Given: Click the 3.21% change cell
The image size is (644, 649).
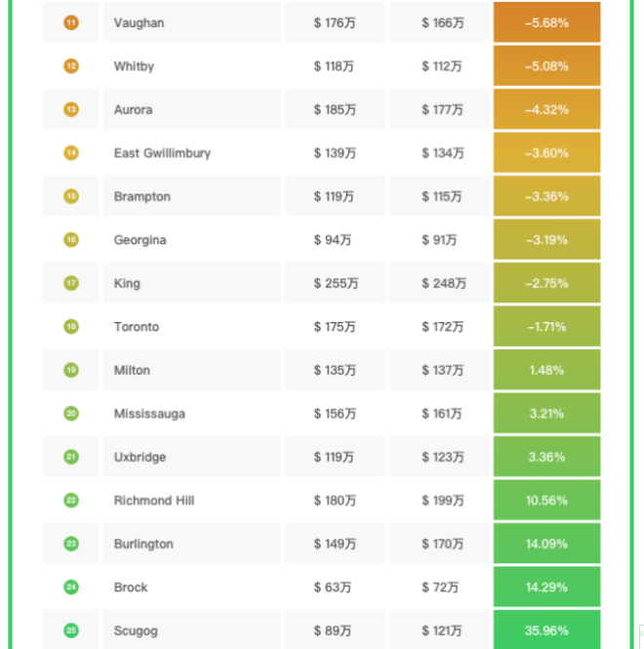Looking at the screenshot, I should pos(546,414).
